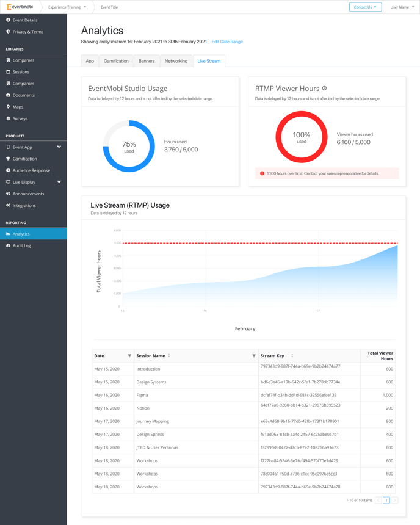Screen dimensions: 420x525
Task: Click stream key starting with e63c4d68
Action: click(300, 421)
